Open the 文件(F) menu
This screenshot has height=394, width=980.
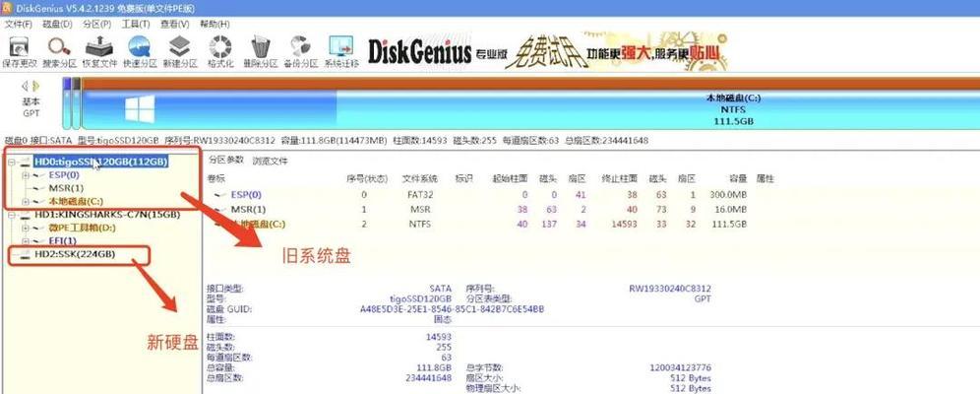click(18, 24)
